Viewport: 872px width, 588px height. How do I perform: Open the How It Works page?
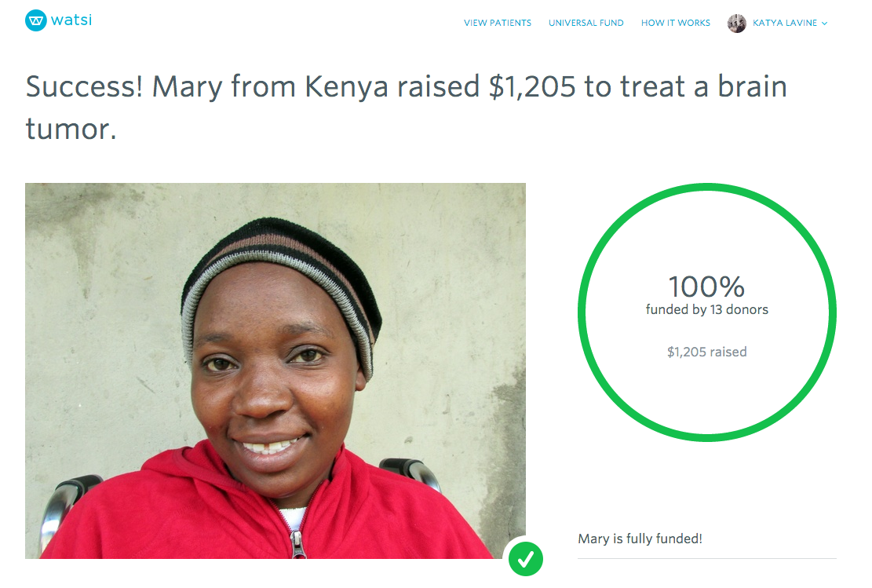coord(676,23)
